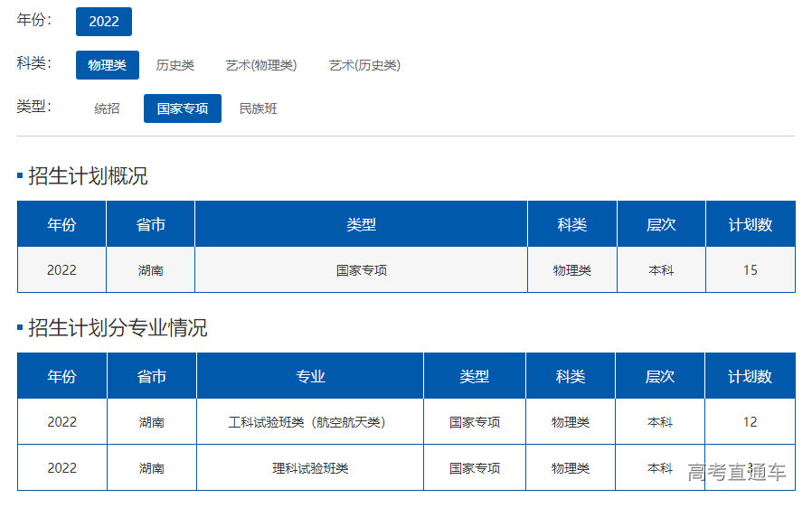The image size is (812, 508).
Task: Click the 招生计划分专业情况 section heading
Action: (118, 327)
